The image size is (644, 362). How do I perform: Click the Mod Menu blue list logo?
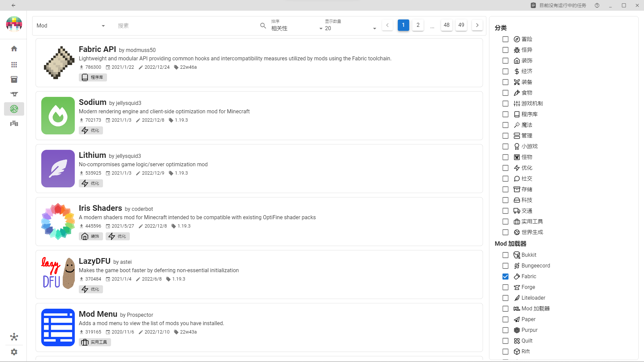[58, 327]
